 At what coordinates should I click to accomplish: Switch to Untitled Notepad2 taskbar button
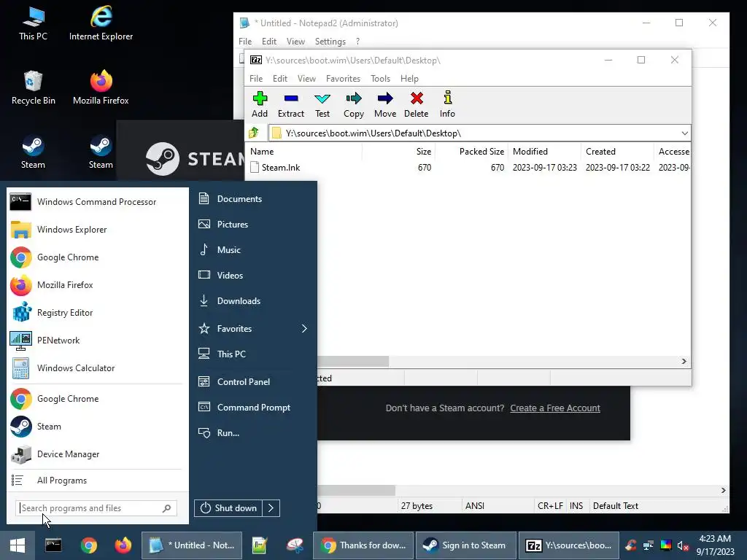[x=192, y=545]
